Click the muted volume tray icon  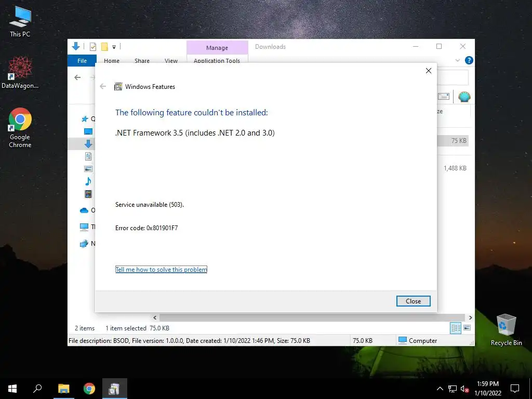(464, 389)
